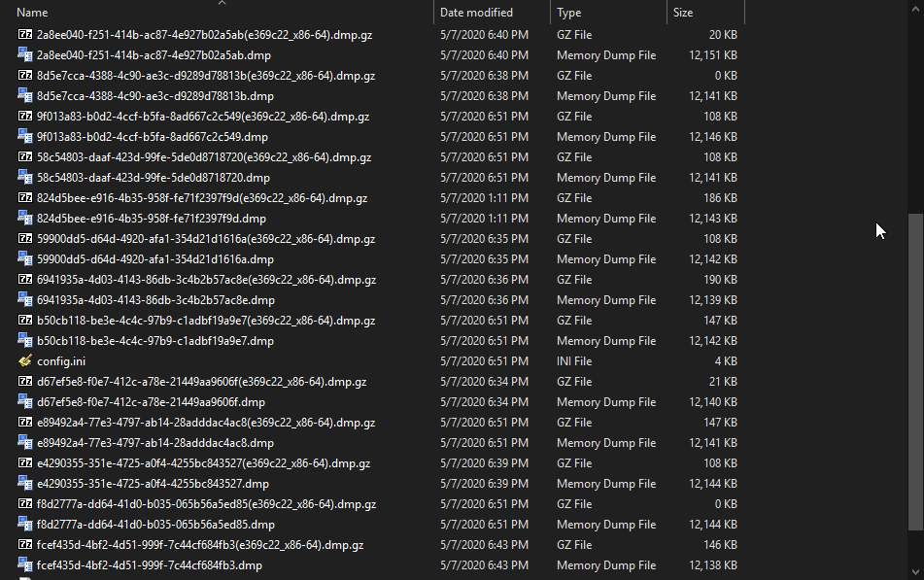Click the 186 KB size cell
The image size is (924, 580).
click(x=720, y=198)
